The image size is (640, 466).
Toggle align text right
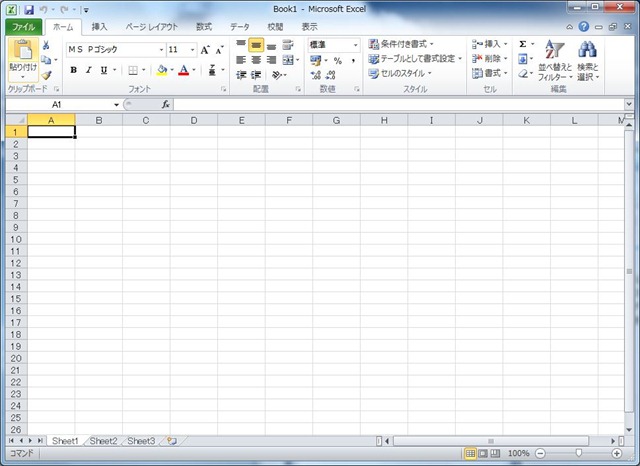(x=271, y=60)
